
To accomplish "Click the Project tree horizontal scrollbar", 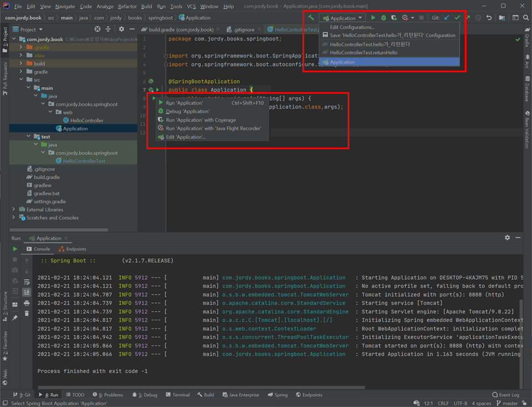I will coord(59,230).
